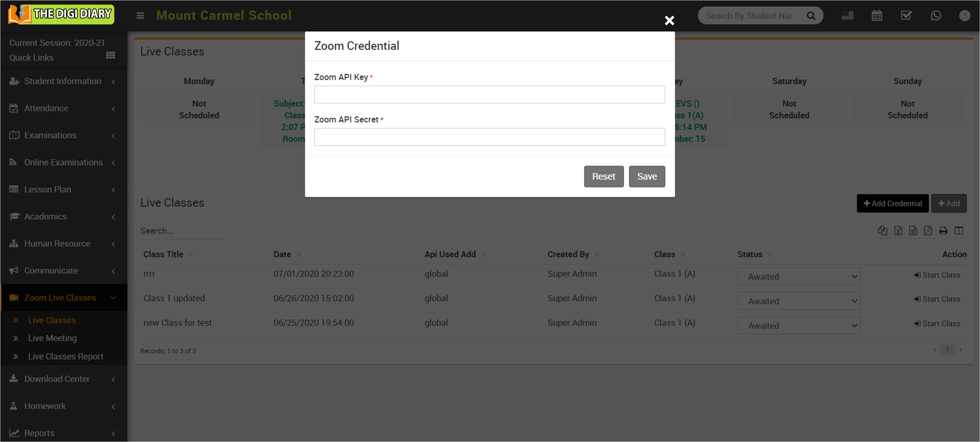Expand the Student Information menu
The height and width of the screenshot is (442, 980).
tap(63, 81)
